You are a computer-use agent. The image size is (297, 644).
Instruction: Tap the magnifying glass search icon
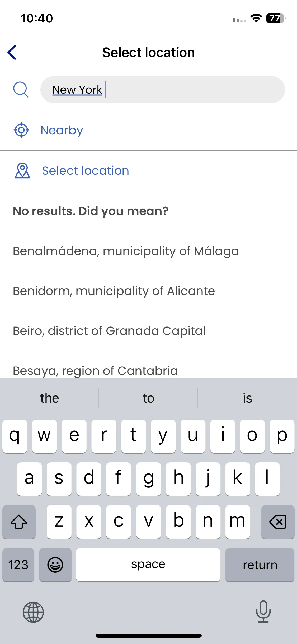[x=21, y=90]
